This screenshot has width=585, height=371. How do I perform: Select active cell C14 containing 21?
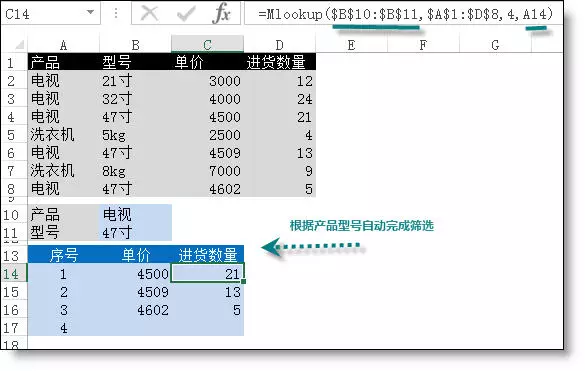(x=207, y=273)
